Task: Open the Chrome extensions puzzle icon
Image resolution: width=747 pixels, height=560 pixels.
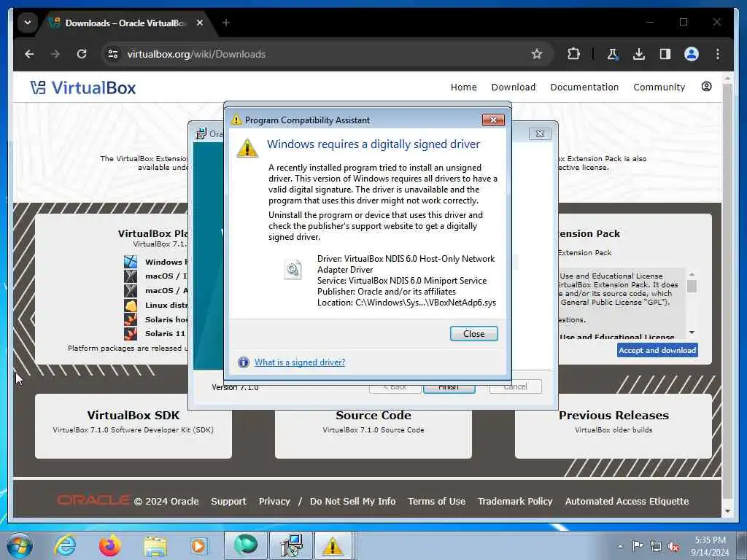Action: [x=573, y=54]
